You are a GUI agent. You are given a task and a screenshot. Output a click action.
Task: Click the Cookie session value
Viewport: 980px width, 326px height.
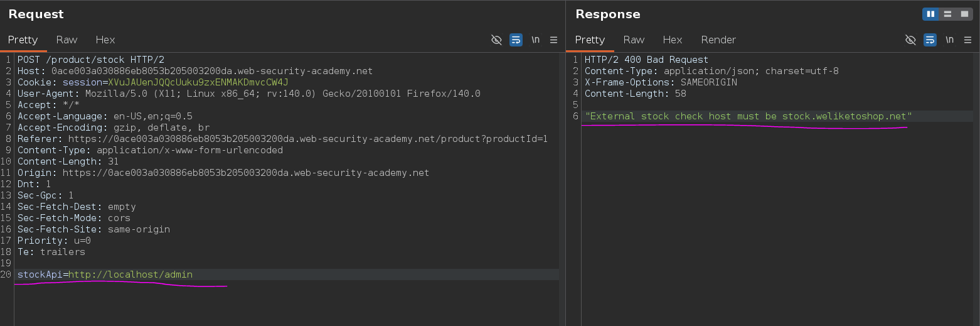198,82
